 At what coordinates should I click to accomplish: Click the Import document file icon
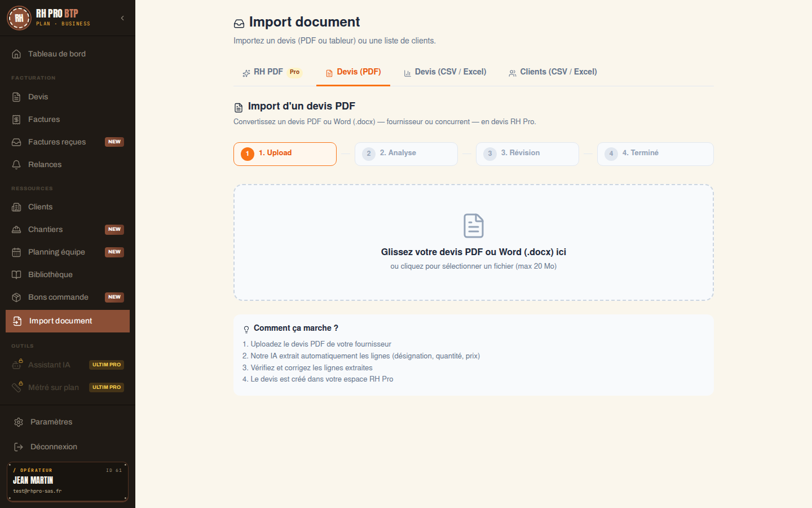[17, 321]
